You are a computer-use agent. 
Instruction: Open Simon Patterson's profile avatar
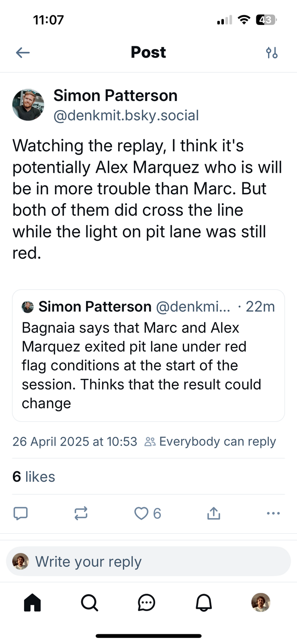(x=28, y=105)
